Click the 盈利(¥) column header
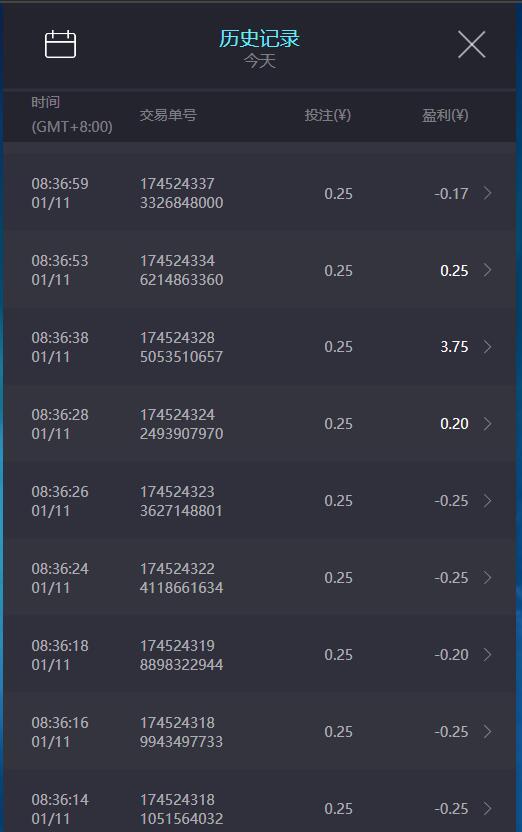This screenshot has height=832, width=522. click(x=445, y=115)
